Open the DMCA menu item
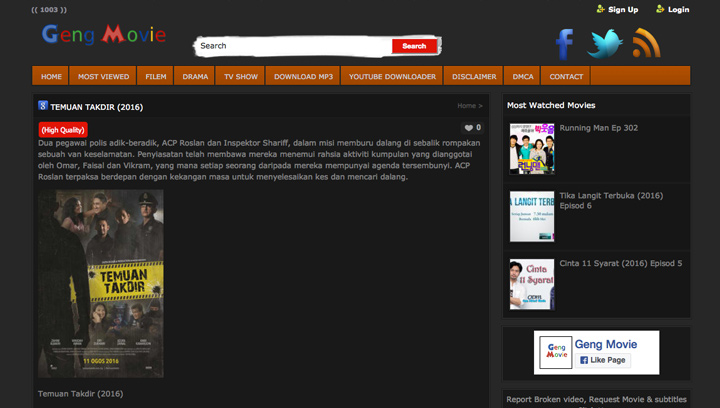This screenshot has height=408, width=720. pyautogui.click(x=523, y=76)
